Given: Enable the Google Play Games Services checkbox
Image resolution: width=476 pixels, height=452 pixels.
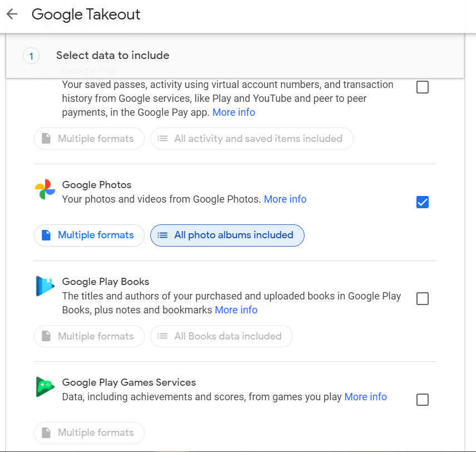Looking at the screenshot, I should click(x=422, y=400).
